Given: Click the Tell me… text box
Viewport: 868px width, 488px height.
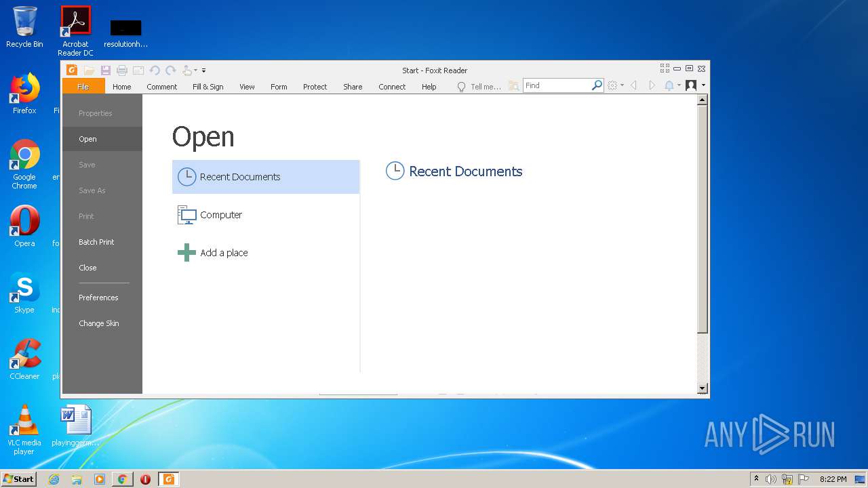Looking at the screenshot, I should 486,87.
